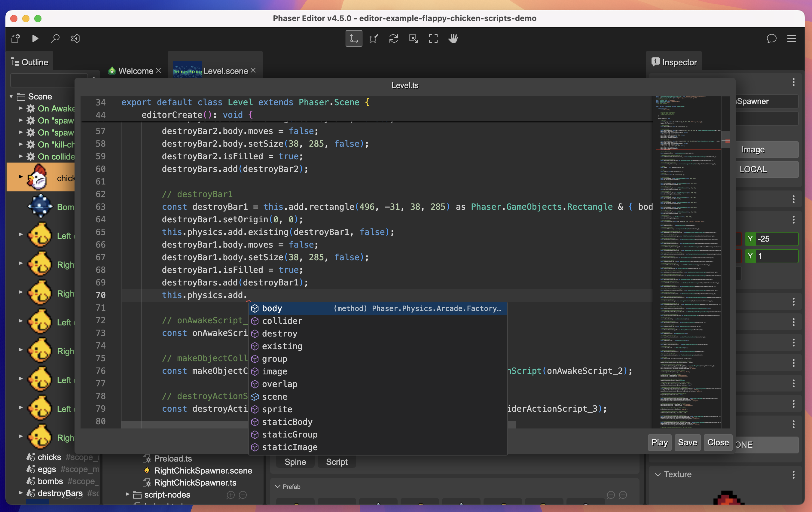This screenshot has width=812, height=512.
Task: Select the eggs list in Outline
Action: tap(47, 469)
